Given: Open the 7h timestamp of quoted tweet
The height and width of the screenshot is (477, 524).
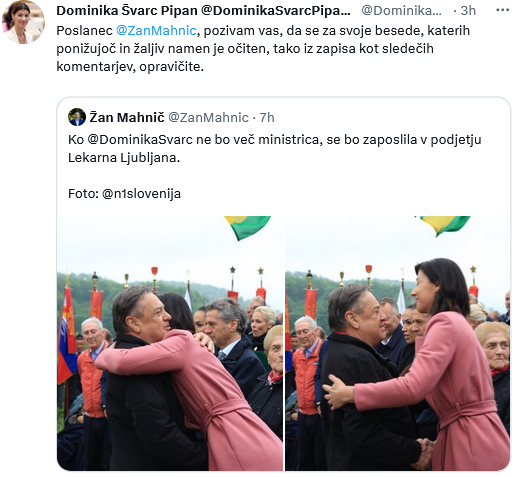Looking at the screenshot, I should pos(267,118).
